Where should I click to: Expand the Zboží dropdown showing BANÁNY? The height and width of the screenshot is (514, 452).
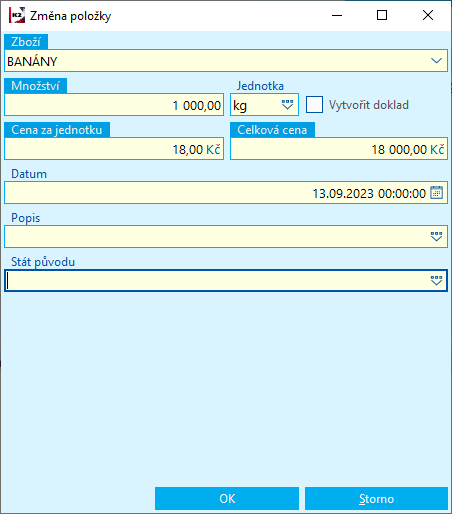pos(436,61)
